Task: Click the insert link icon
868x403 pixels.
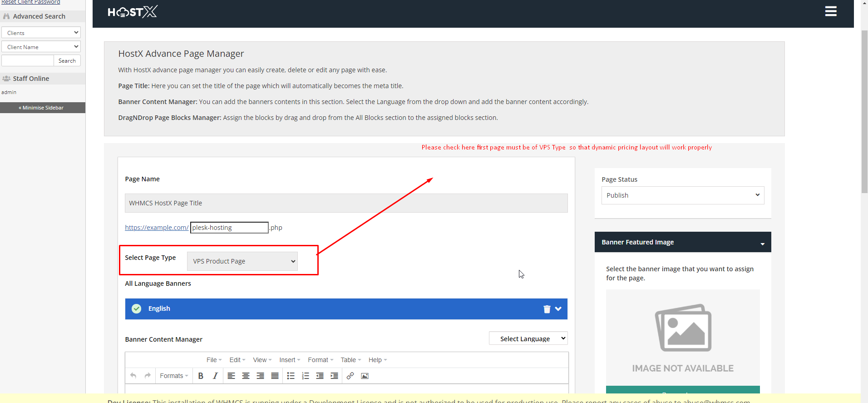Action: tap(350, 376)
